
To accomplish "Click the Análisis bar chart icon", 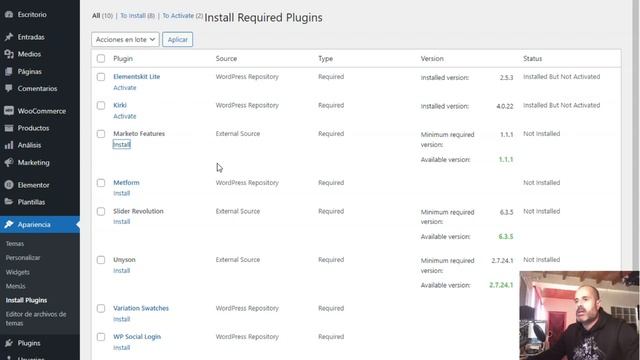I will coord(9,145).
